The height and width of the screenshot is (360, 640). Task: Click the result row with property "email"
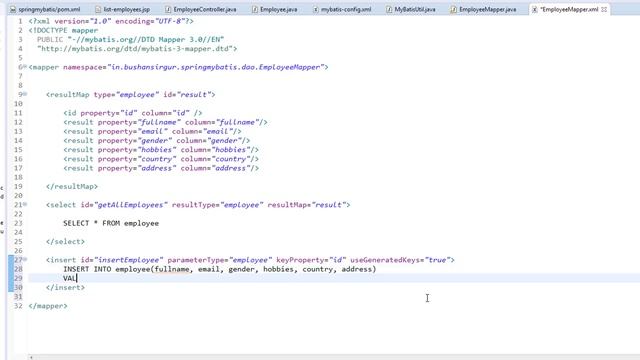click(x=152, y=131)
